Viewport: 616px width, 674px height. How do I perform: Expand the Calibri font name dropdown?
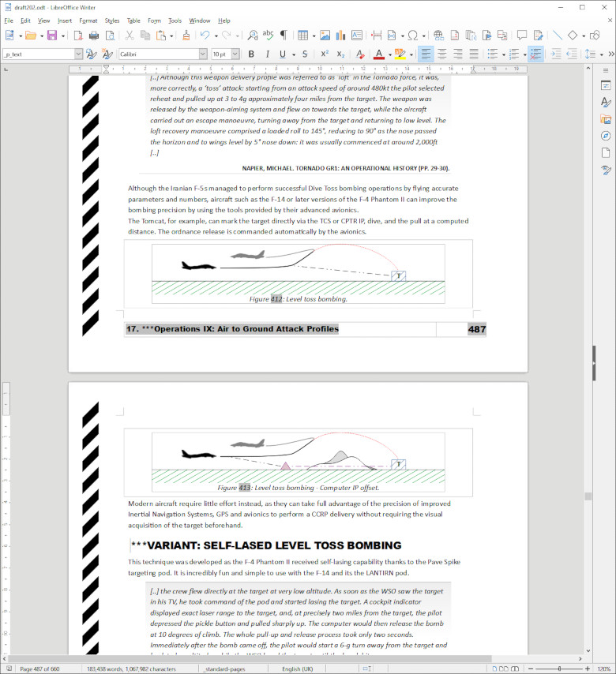point(202,54)
